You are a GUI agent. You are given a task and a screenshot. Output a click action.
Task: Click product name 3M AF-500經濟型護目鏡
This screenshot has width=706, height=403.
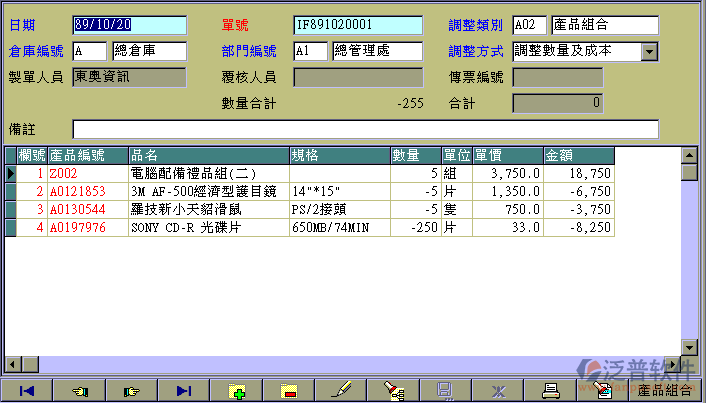click(x=204, y=191)
